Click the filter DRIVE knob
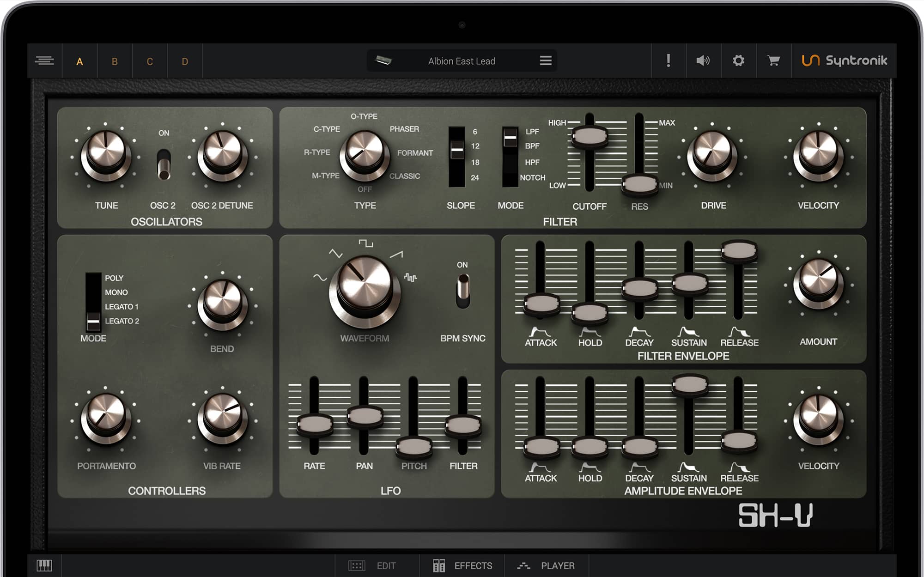 click(712, 155)
